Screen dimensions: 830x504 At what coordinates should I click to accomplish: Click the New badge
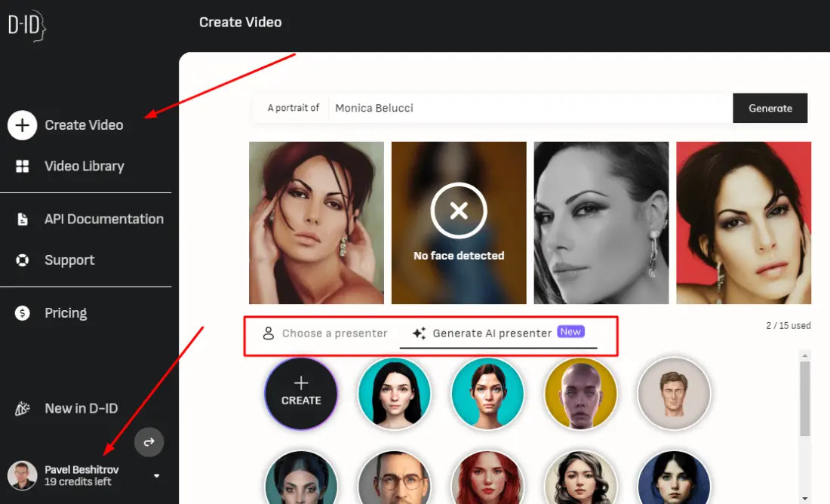[570, 331]
